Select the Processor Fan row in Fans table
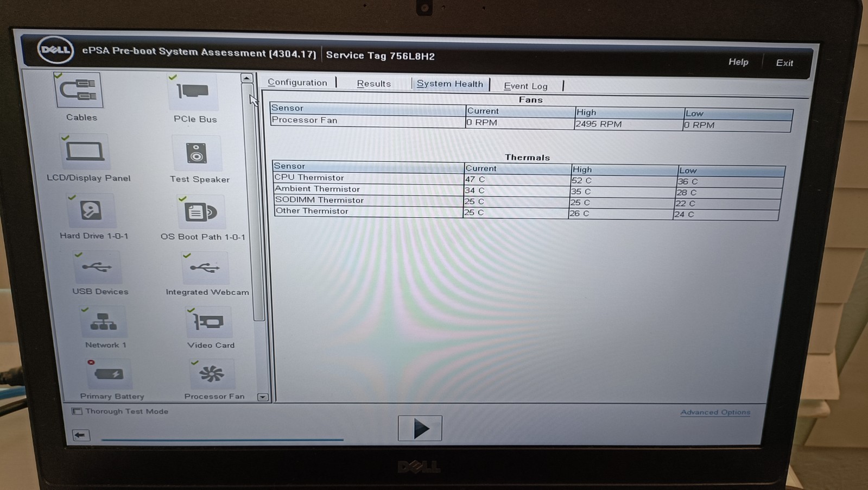The image size is (868, 490). [530, 123]
